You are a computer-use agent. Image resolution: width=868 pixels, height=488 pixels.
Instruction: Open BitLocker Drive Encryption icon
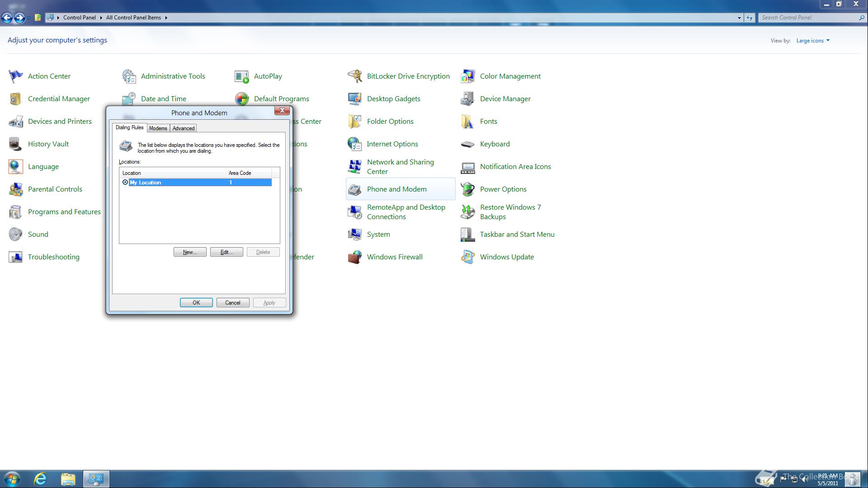tap(355, 76)
